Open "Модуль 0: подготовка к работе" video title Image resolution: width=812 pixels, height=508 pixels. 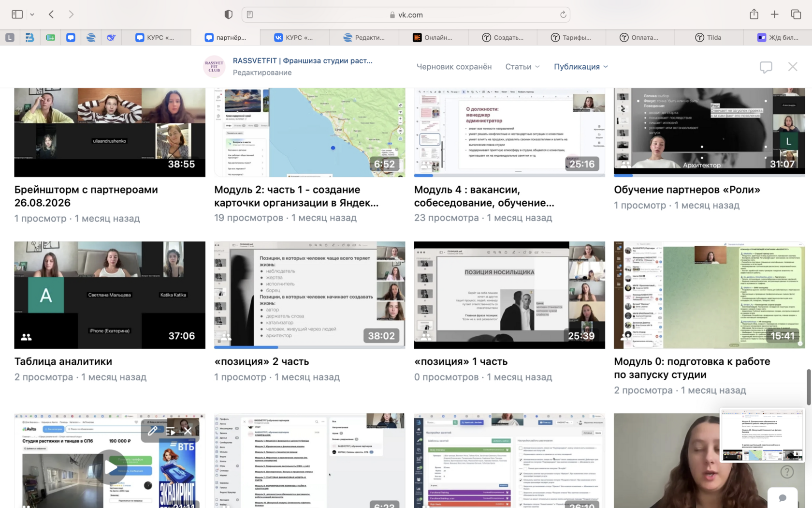(x=692, y=368)
